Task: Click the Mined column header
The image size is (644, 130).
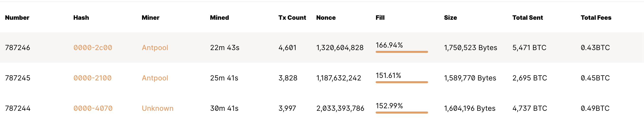Action: 219,17
